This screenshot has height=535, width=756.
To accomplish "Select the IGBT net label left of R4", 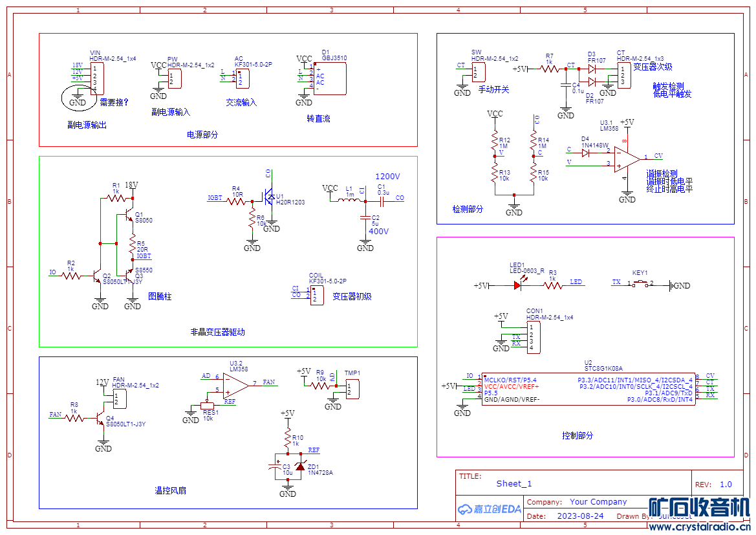I will click(215, 198).
